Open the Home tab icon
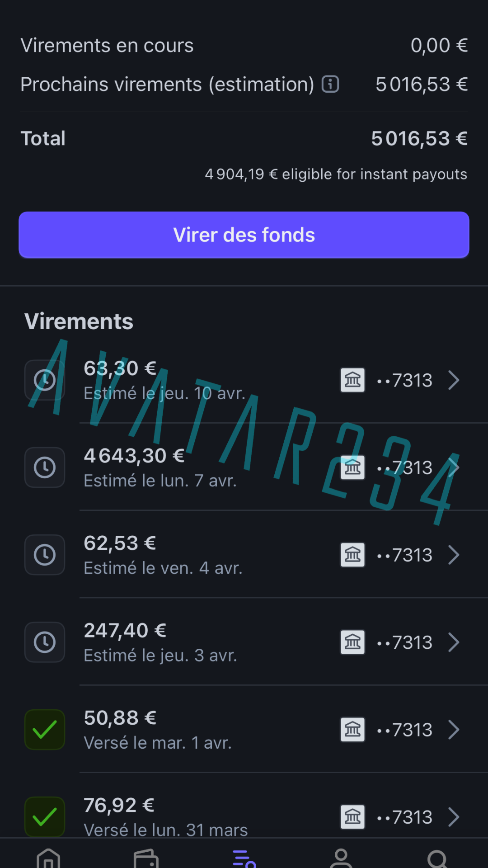Image resolution: width=488 pixels, height=868 pixels. (48, 858)
